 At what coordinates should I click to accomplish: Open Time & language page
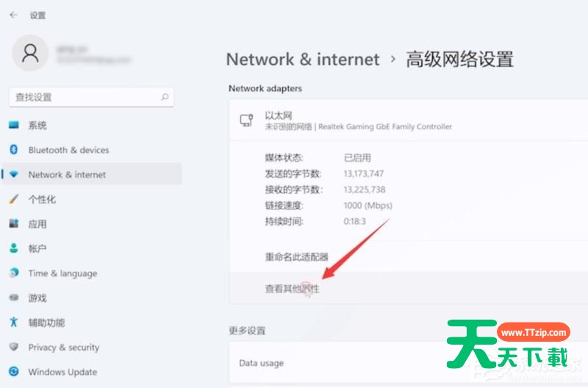click(x=91, y=273)
